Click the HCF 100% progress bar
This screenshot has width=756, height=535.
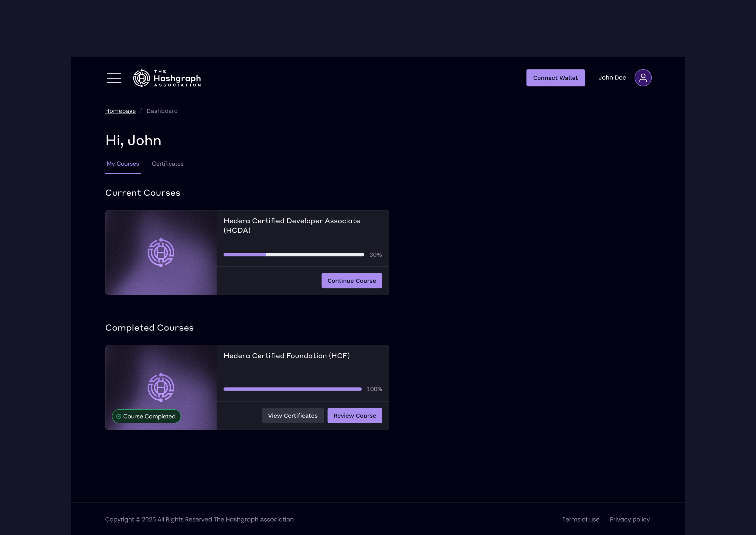pos(292,389)
